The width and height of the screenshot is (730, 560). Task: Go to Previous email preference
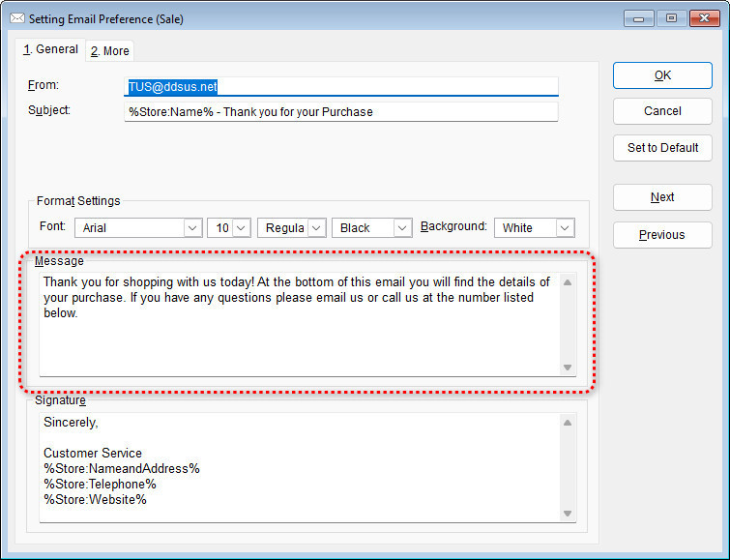pyautogui.click(x=662, y=235)
